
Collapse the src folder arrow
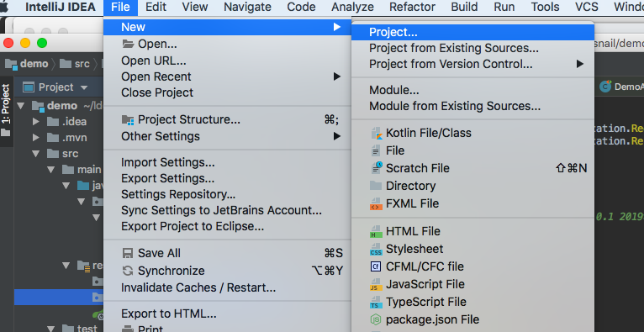[x=36, y=154]
